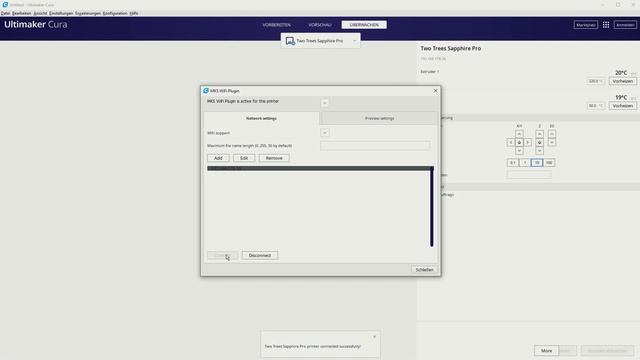
Task: Open the apps grid icon in header
Action: coord(606,25)
